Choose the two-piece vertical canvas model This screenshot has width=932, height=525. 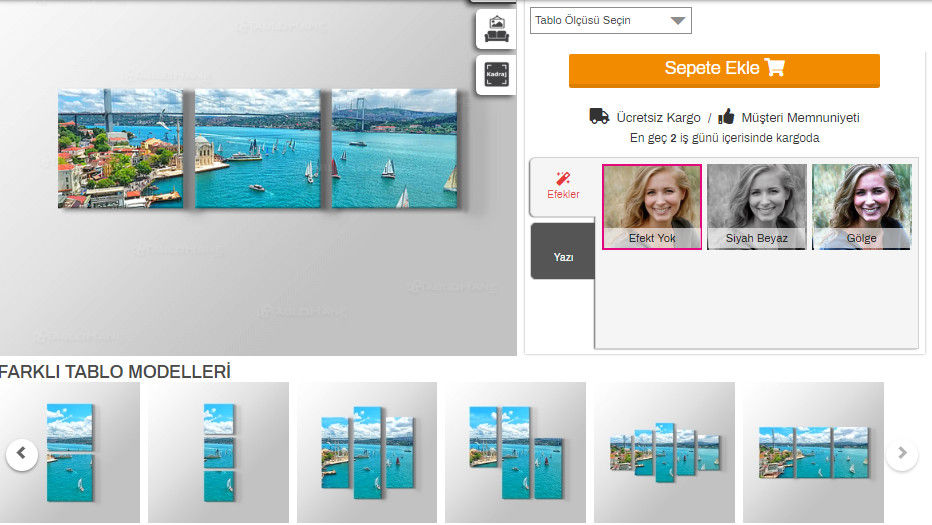70,452
